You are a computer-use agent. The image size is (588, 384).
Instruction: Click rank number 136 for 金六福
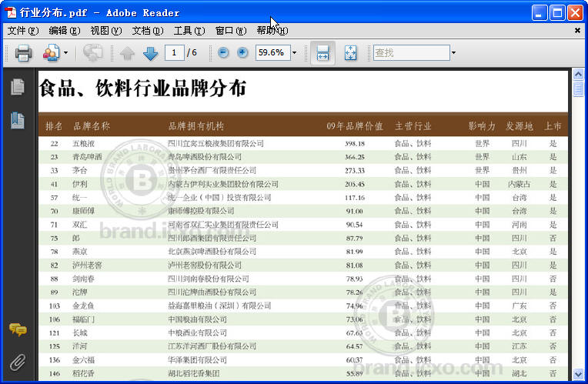pos(55,360)
